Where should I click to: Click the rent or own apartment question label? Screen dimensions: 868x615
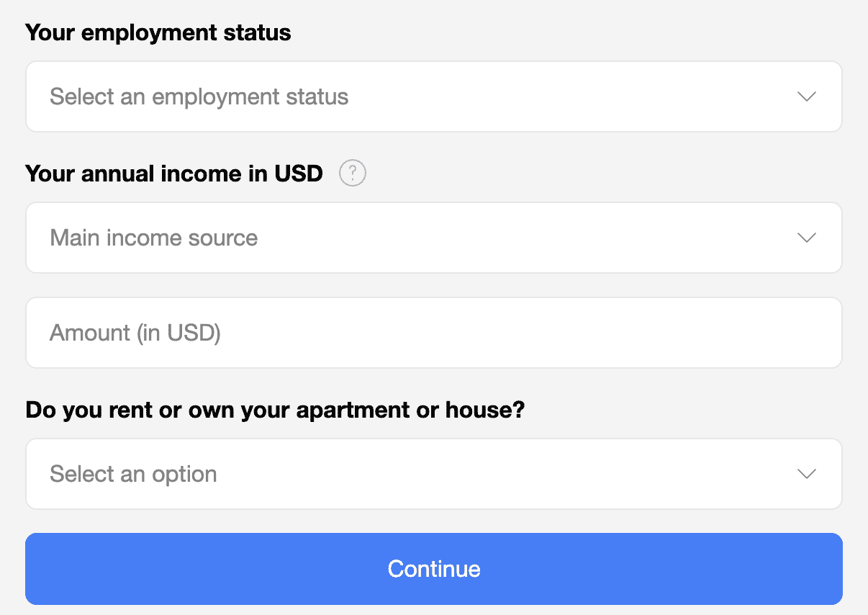point(275,410)
